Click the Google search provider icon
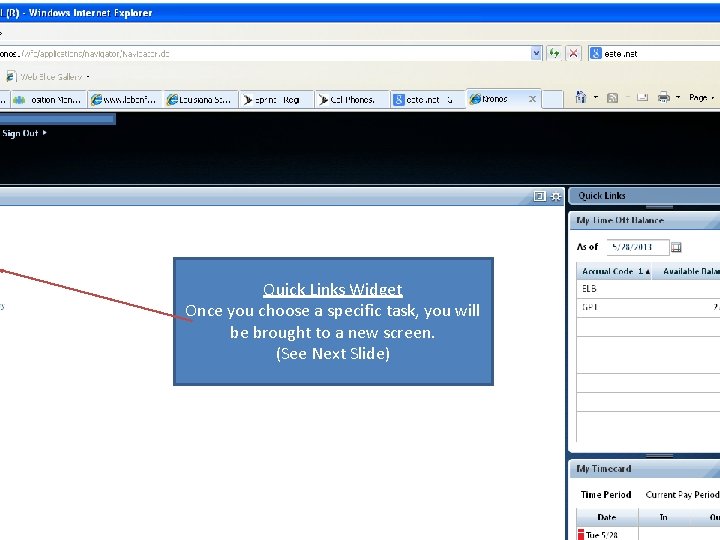The height and width of the screenshot is (540, 720). tap(596, 54)
